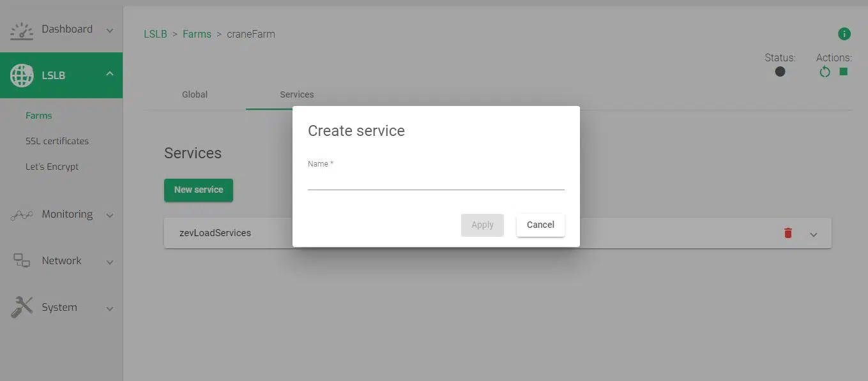
Task: Click the Dashboard gauge icon
Action: click(x=22, y=31)
